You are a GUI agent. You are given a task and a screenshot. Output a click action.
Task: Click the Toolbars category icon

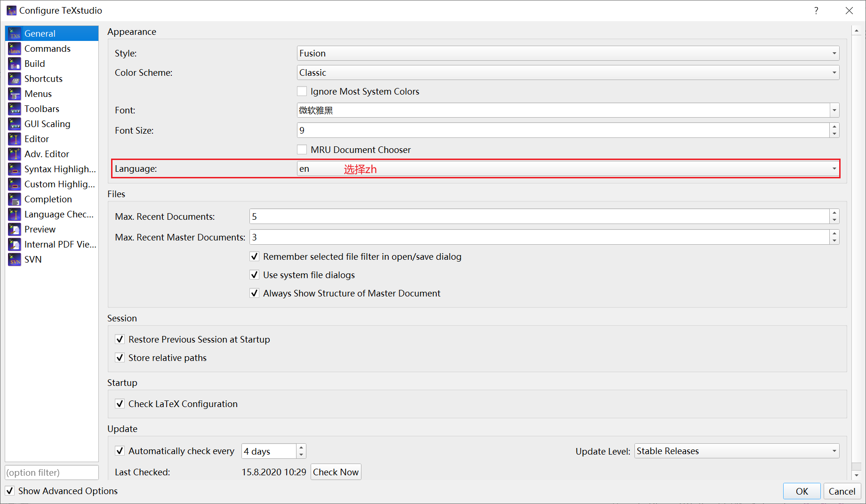pyautogui.click(x=15, y=109)
